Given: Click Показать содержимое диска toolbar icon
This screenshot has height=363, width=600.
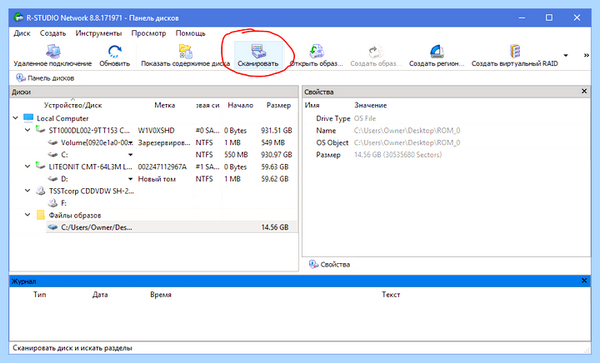Looking at the screenshot, I should click(x=185, y=55).
